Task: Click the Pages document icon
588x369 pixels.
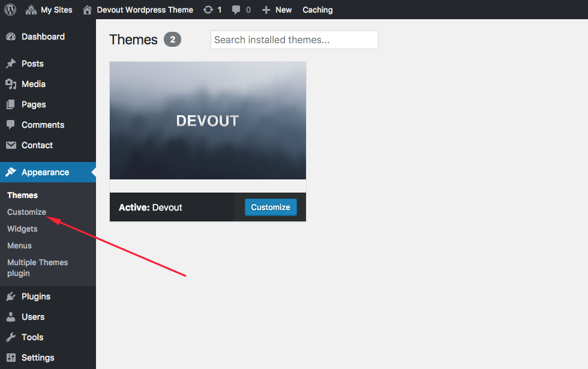Action: click(11, 104)
